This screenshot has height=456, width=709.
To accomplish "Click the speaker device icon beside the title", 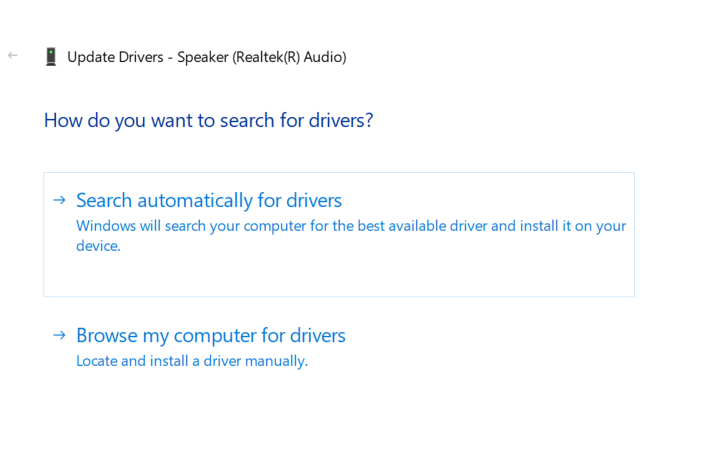I will click(51, 57).
